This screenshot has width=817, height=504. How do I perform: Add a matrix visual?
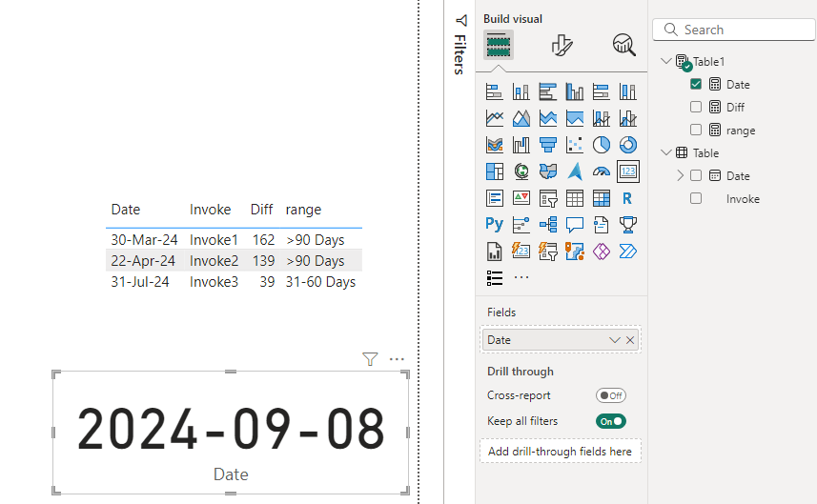click(602, 198)
